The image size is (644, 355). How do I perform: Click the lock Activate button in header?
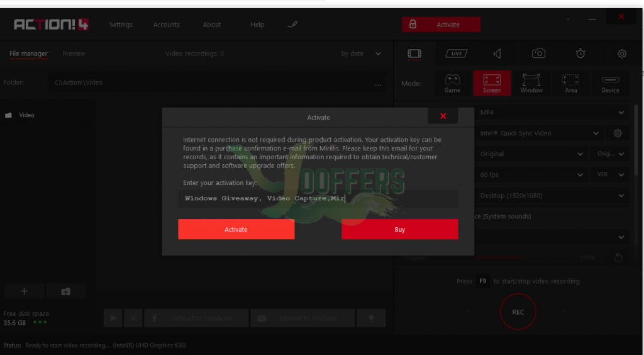pyautogui.click(x=441, y=25)
